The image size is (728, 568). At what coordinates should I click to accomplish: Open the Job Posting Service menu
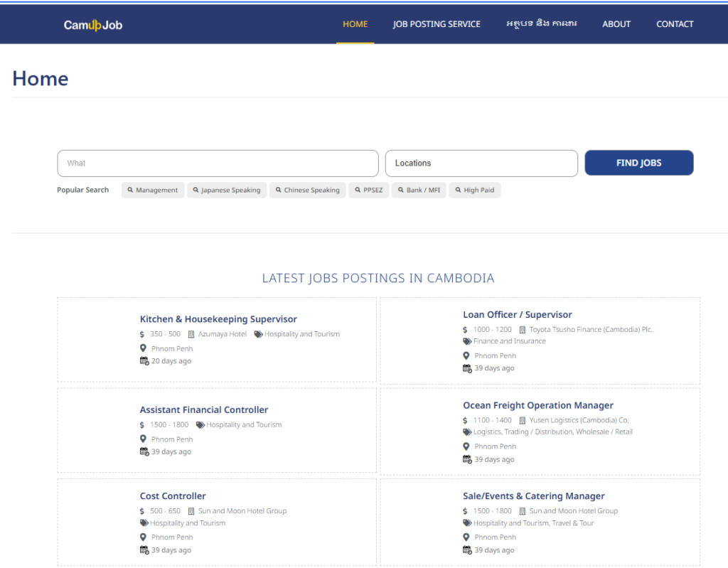(x=437, y=24)
